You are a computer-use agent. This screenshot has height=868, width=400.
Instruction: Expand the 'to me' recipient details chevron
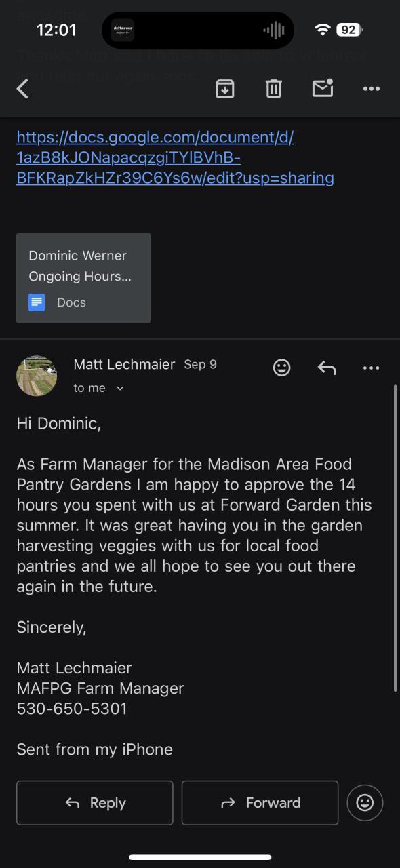point(120,389)
